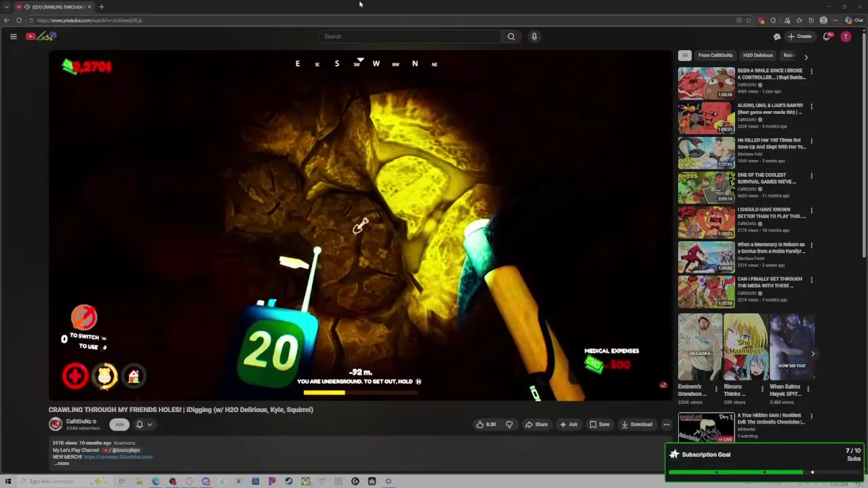
Task: Open the account avatar menu labeled T
Action: click(846, 37)
